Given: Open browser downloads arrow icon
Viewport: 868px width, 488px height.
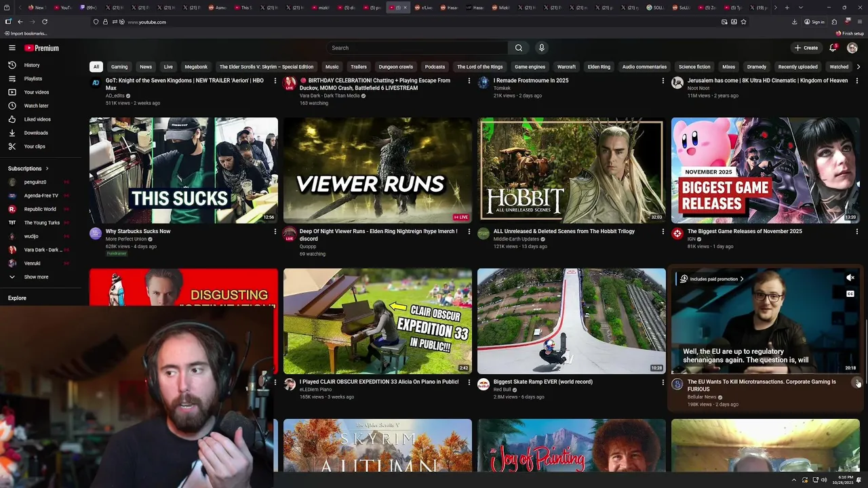Looking at the screenshot, I should pyautogui.click(x=794, y=22).
